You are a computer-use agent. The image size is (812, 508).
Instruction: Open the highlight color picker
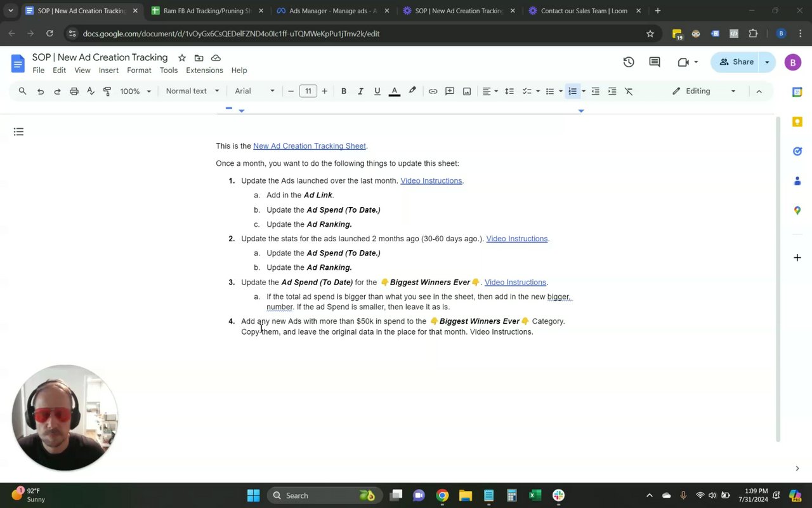click(x=412, y=91)
